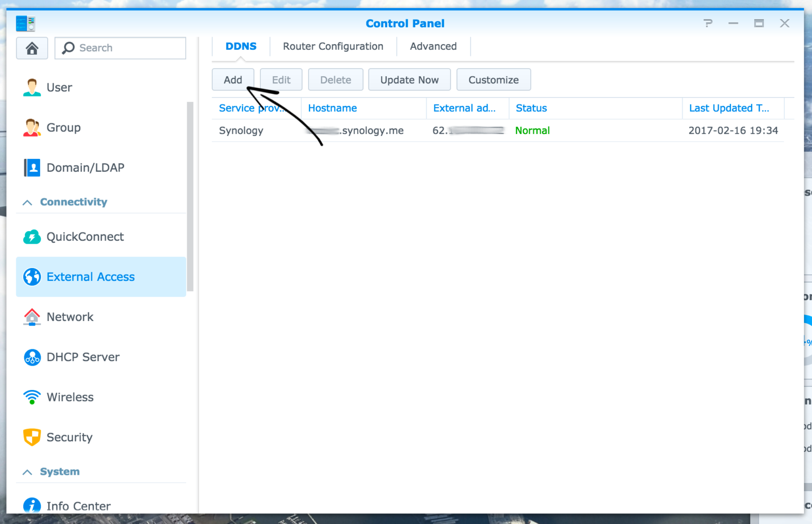
Task: Click the External Access globe icon
Action: (x=32, y=277)
